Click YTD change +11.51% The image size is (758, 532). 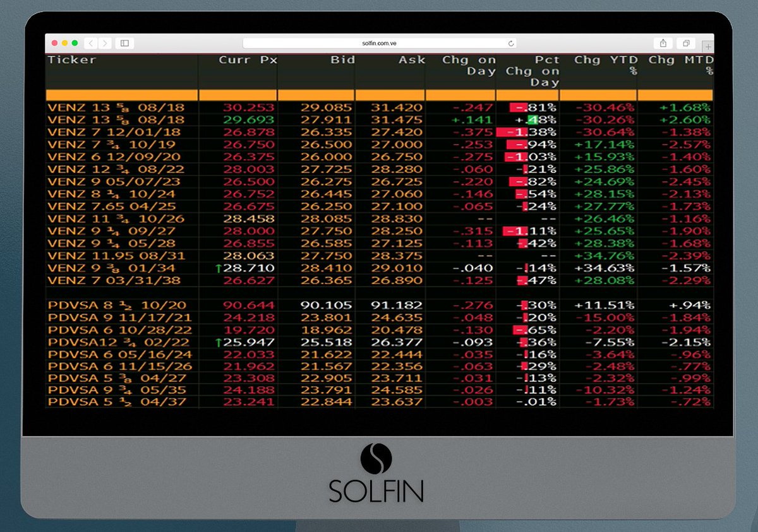(605, 305)
